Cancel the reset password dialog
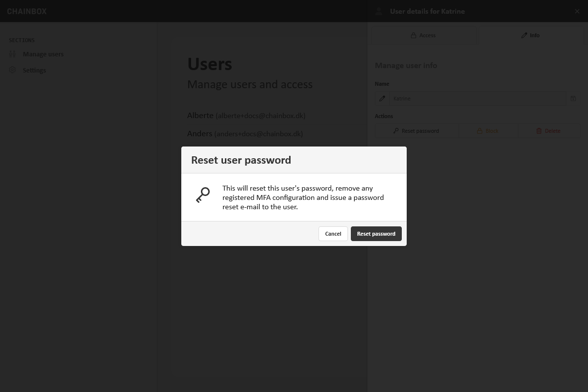Screen dimensions: 588x392 point(333,234)
